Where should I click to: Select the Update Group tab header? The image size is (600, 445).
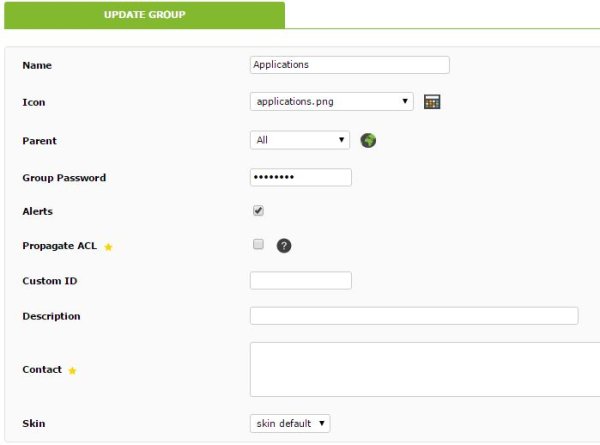144,15
